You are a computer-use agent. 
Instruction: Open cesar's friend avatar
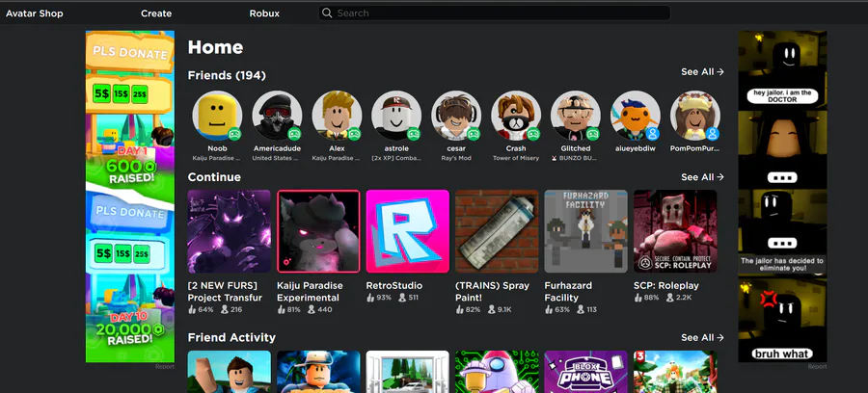[x=456, y=116]
